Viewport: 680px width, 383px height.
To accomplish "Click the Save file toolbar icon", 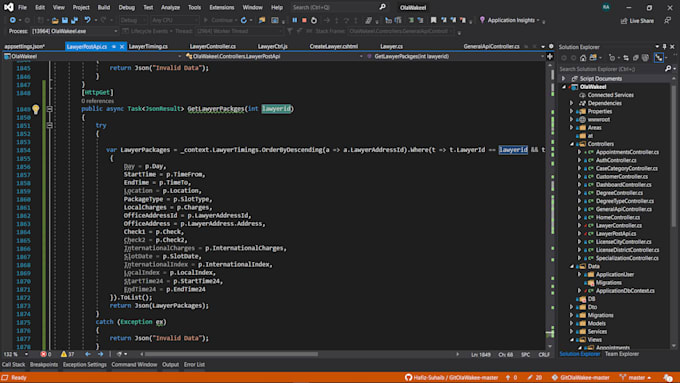I will pos(65,20).
